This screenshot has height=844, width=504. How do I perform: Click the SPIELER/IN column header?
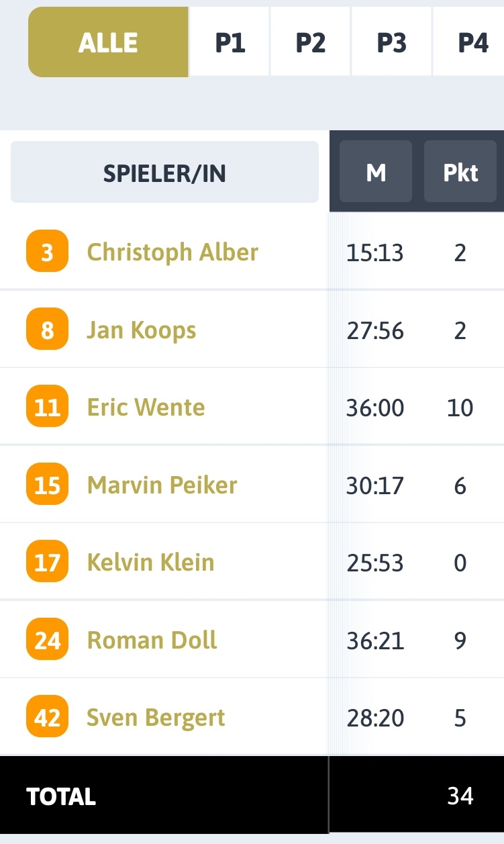tap(164, 172)
